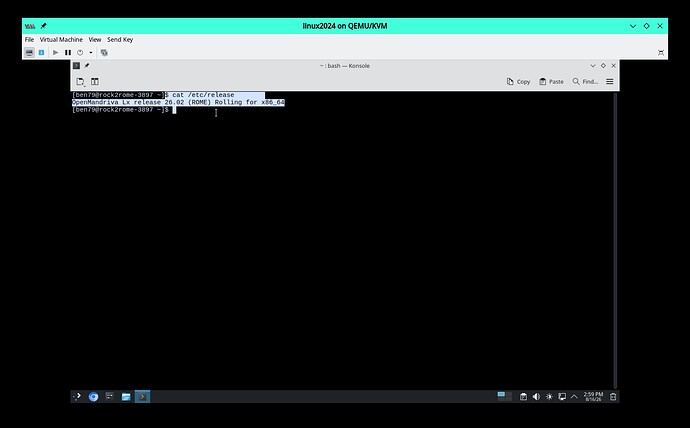Click the Run virtual machine play button
This screenshot has height=428, width=690.
click(x=55, y=53)
